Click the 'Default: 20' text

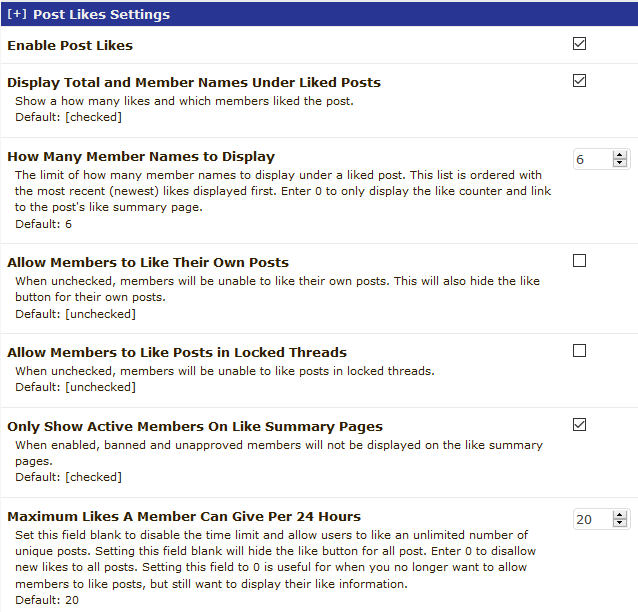(x=47, y=600)
